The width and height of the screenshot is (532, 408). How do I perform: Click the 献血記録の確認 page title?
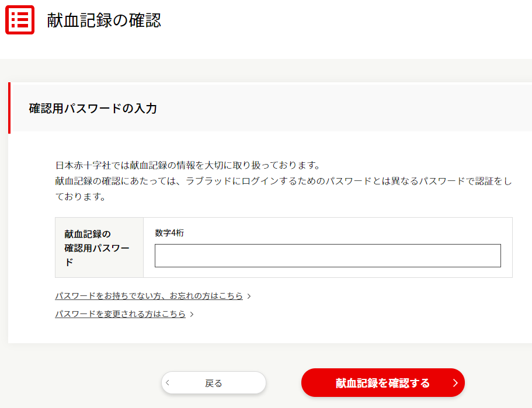point(104,20)
